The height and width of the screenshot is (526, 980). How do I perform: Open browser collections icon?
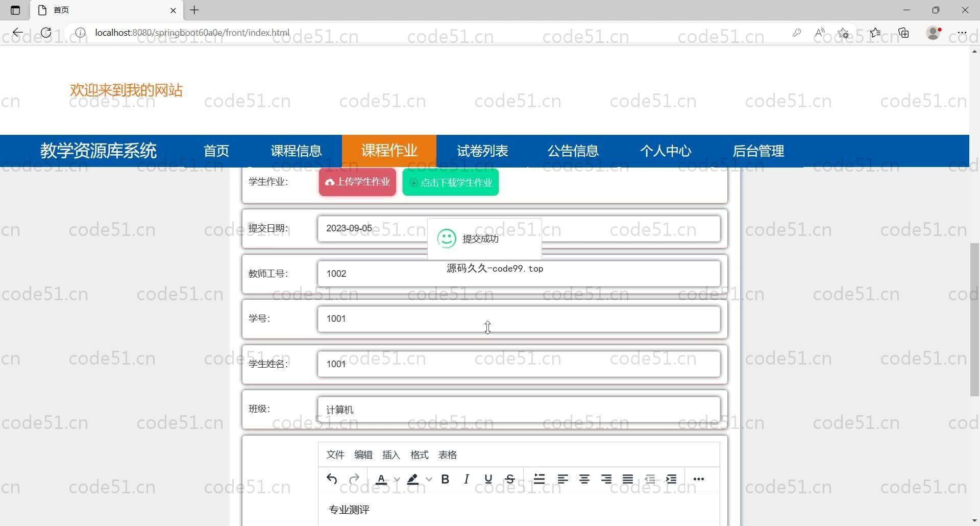[x=904, y=33]
